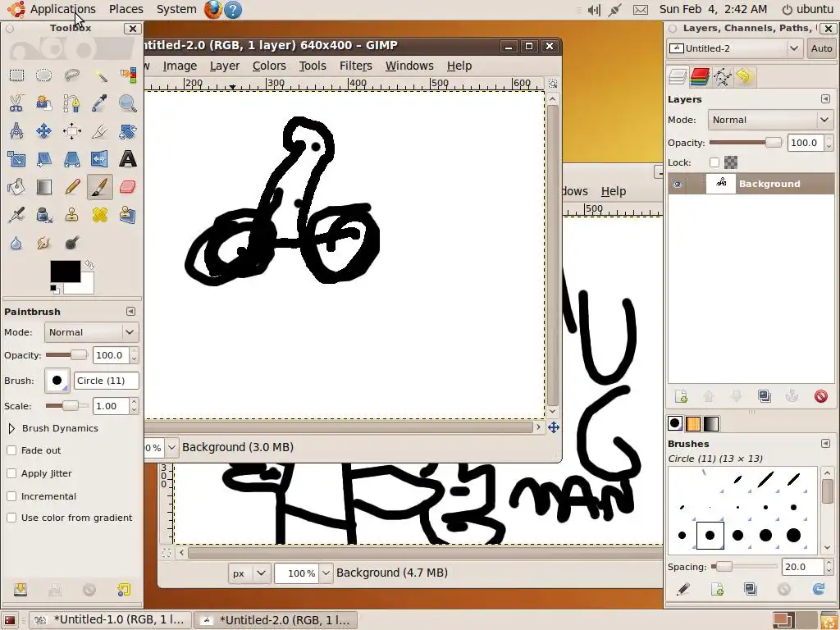The height and width of the screenshot is (630, 840).
Task: Open the 100% zoom dropdown in rear window
Action: tap(325, 573)
